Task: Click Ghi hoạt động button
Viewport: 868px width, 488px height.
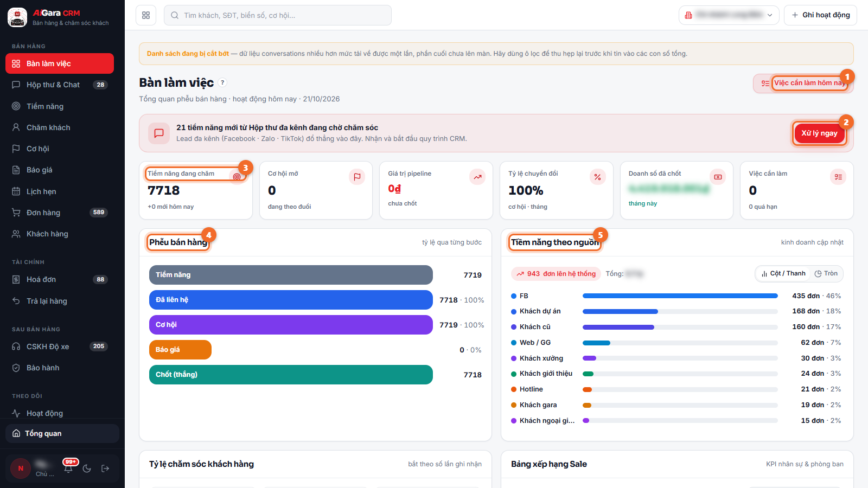Action: click(820, 15)
